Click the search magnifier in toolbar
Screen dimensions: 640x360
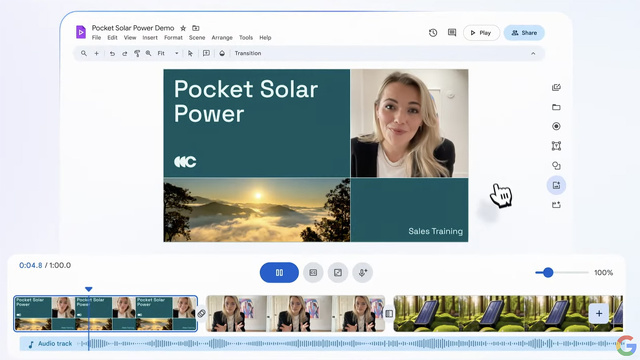point(84,53)
